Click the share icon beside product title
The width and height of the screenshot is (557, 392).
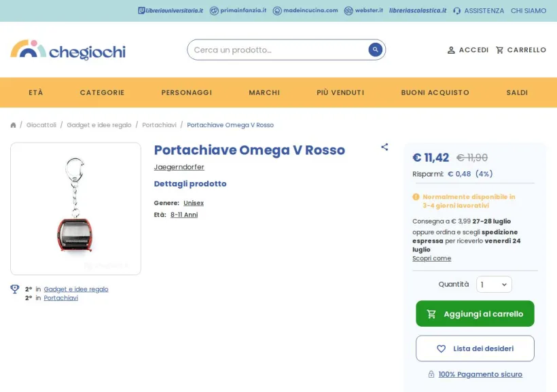384,147
